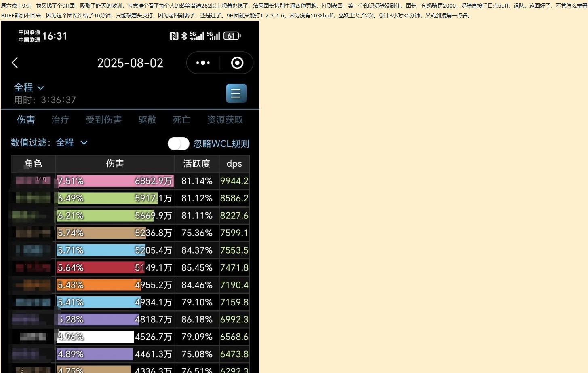
Task: Open the three-dots more menu
Action: pyautogui.click(x=203, y=63)
